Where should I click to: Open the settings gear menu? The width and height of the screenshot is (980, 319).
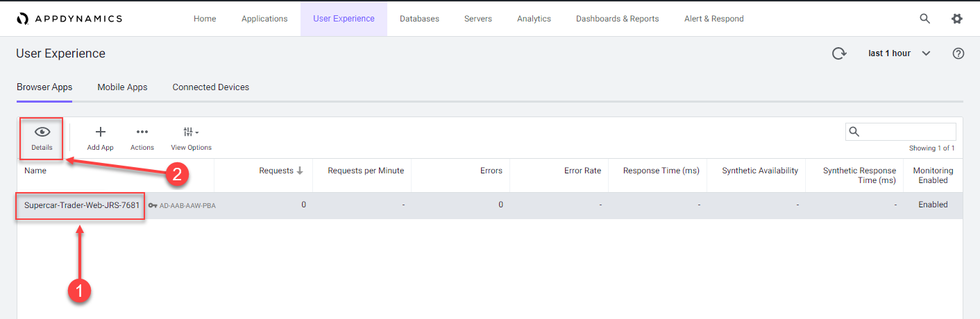(x=957, y=19)
